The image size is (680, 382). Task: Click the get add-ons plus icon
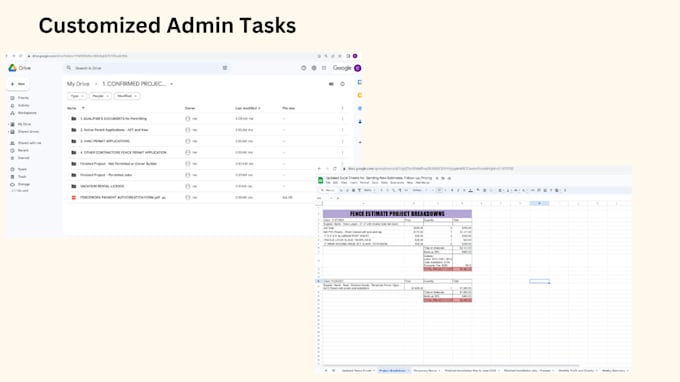click(x=360, y=142)
